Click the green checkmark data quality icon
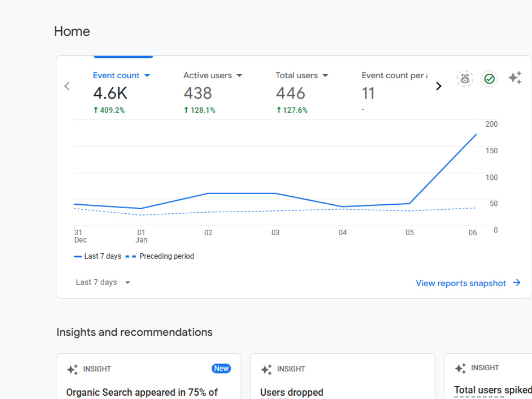The image size is (532, 399). point(489,79)
